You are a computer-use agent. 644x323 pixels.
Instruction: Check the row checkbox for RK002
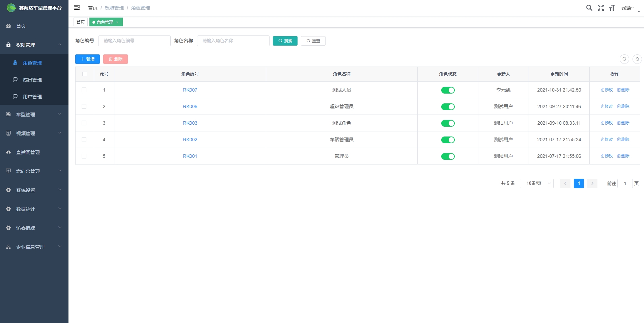click(84, 140)
